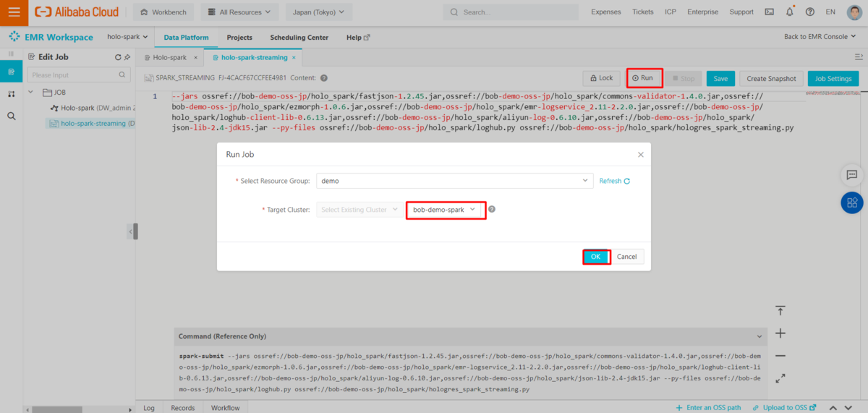Click the plus zoom-in icon
The image size is (868, 413).
tap(780, 333)
